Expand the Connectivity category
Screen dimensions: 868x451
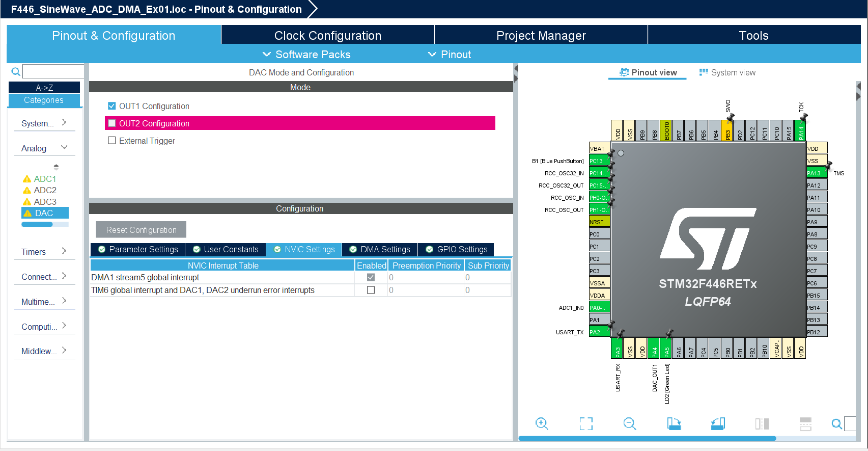click(x=44, y=276)
